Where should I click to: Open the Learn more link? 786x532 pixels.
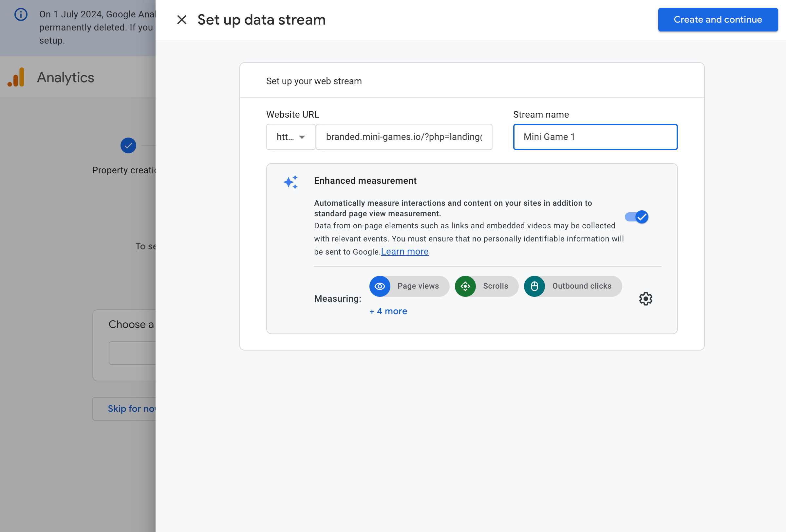[x=404, y=252]
